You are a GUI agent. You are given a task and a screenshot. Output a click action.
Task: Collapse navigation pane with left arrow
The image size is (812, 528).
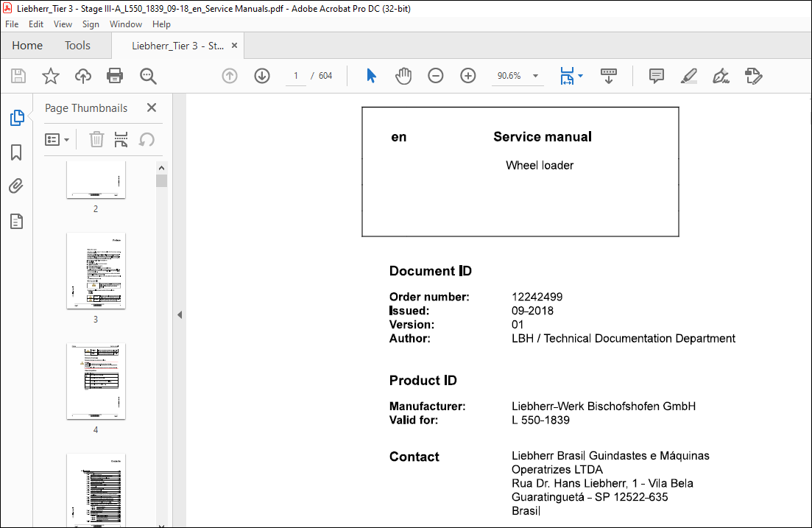[x=179, y=314]
